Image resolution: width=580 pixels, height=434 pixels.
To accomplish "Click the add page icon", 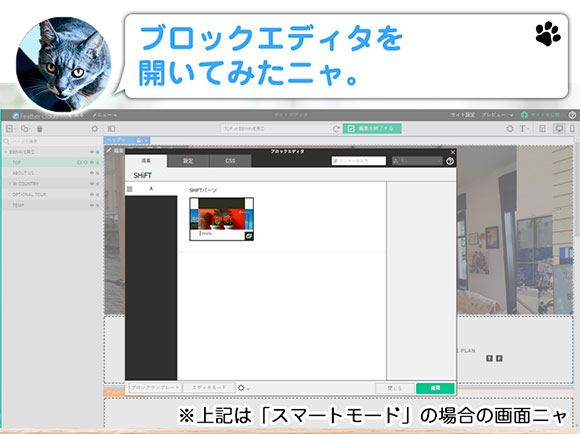I will (10, 128).
